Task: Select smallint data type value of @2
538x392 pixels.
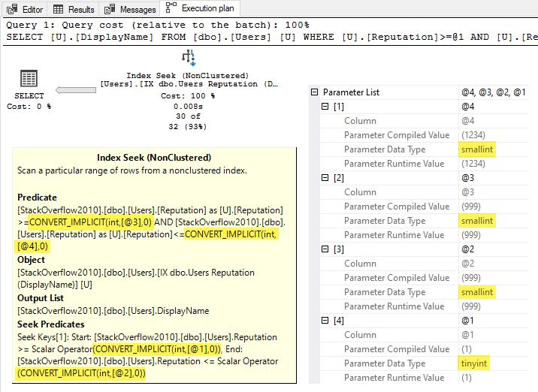Action: (477, 292)
